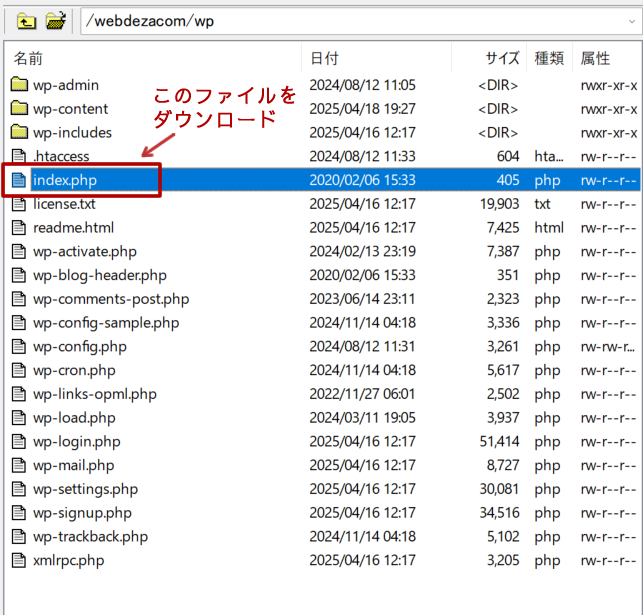The width and height of the screenshot is (643, 615).
Task: Click the 2024/02/13 23:19 date
Action: tap(363, 251)
